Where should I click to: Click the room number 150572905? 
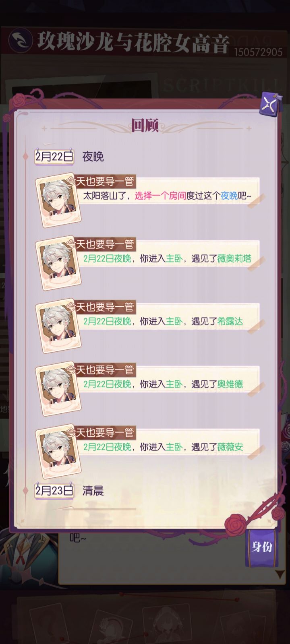[x=258, y=52]
